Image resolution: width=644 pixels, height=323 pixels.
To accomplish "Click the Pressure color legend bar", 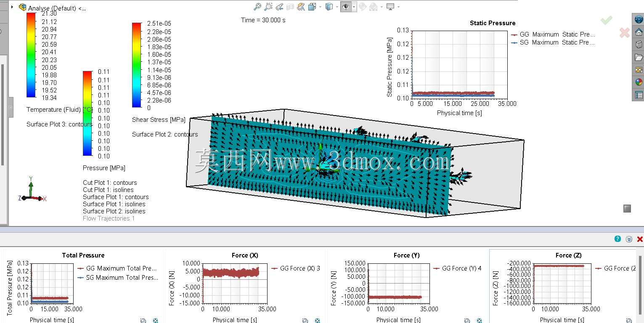I will (x=87, y=113).
